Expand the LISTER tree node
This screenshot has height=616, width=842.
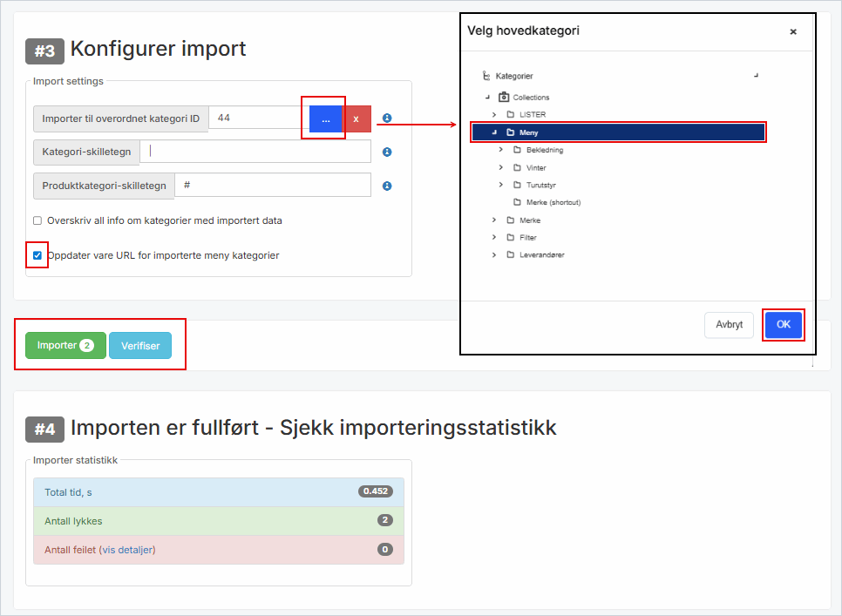point(493,114)
